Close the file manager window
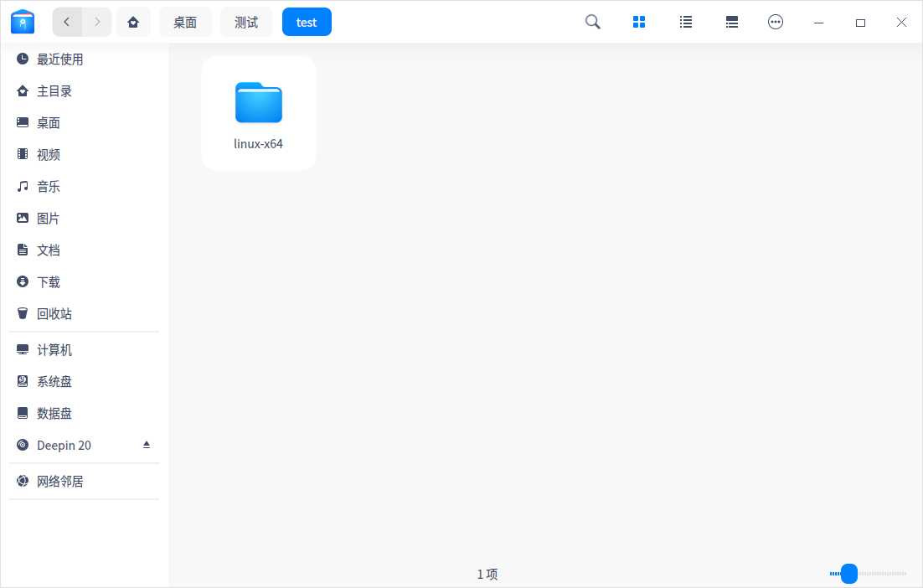 (901, 23)
